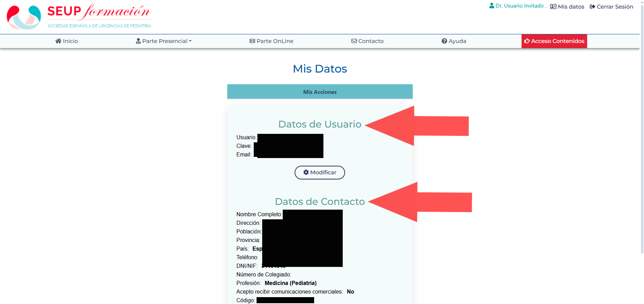Click the home icon beside Inicio
This screenshot has width=644, height=304.
pyautogui.click(x=58, y=41)
